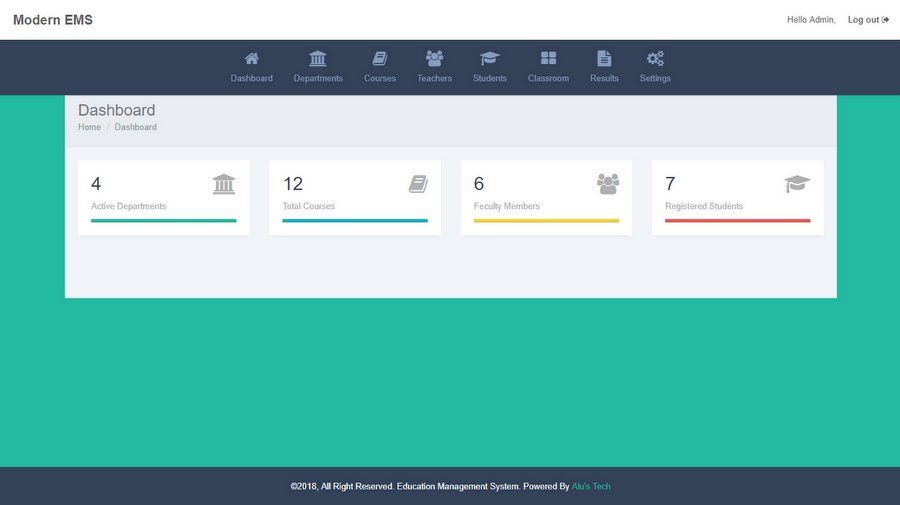Open Classroom via the grid icon
Image resolution: width=900 pixels, height=505 pixels.
point(548,59)
